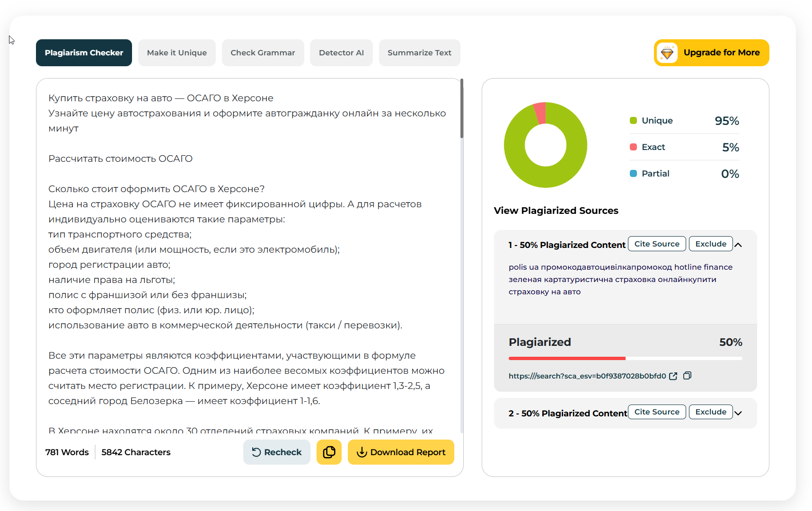Click the 50% plagiarized progress bar
The height and width of the screenshot is (511, 812).
coord(626,359)
